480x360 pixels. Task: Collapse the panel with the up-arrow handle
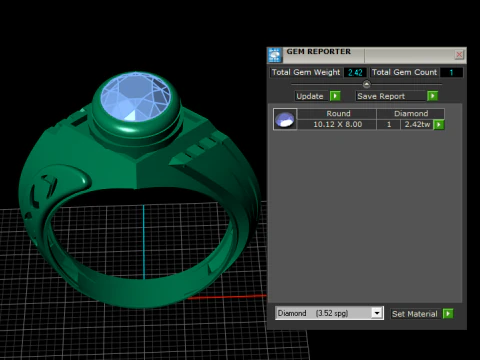pos(366,84)
